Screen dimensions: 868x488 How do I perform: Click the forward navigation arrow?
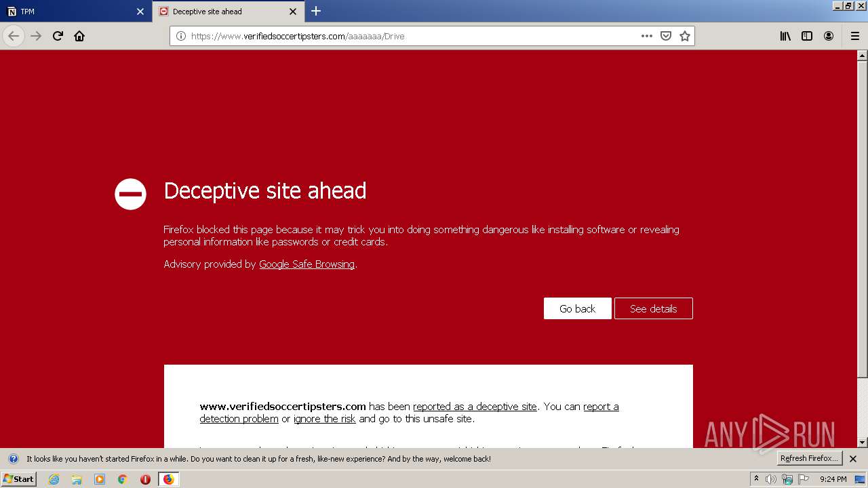pos(36,36)
